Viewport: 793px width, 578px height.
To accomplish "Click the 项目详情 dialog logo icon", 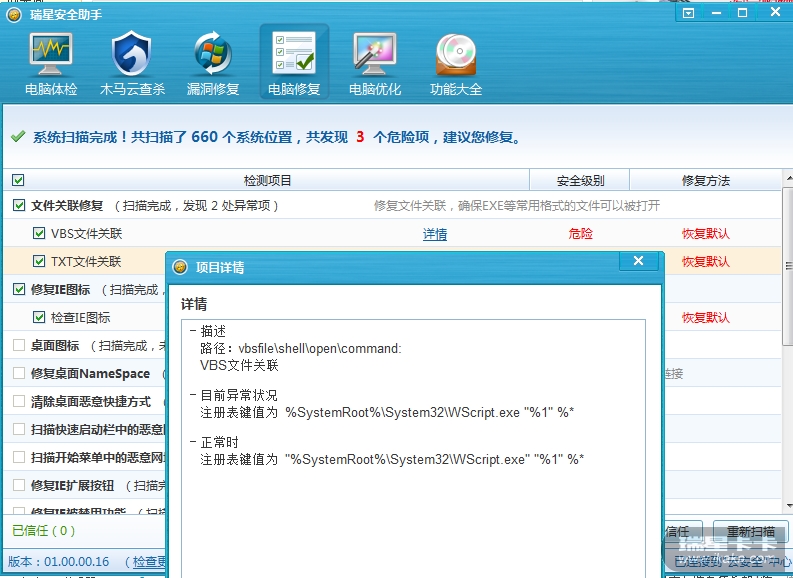I will click(180, 267).
